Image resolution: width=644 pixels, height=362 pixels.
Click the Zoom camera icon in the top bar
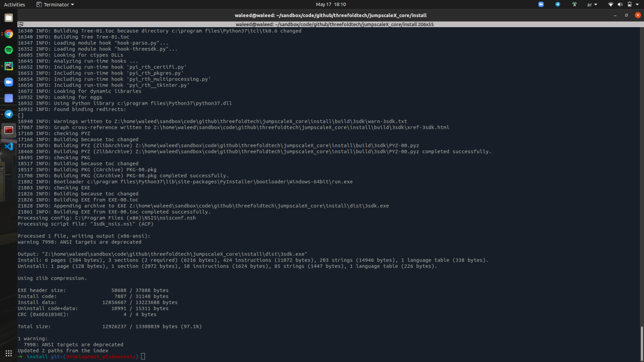(x=541, y=4)
